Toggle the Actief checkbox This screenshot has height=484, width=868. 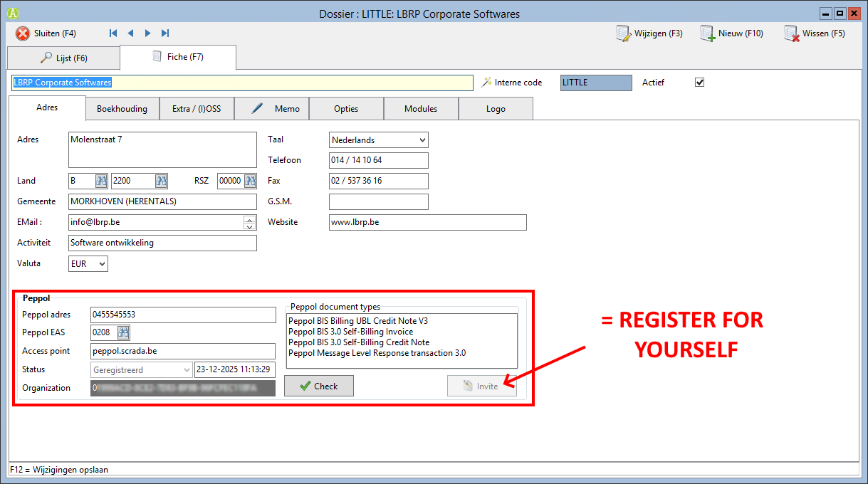(699, 83)
